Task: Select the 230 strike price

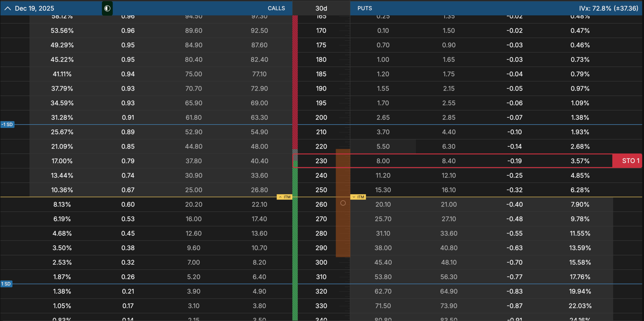Action: point(321,161)
